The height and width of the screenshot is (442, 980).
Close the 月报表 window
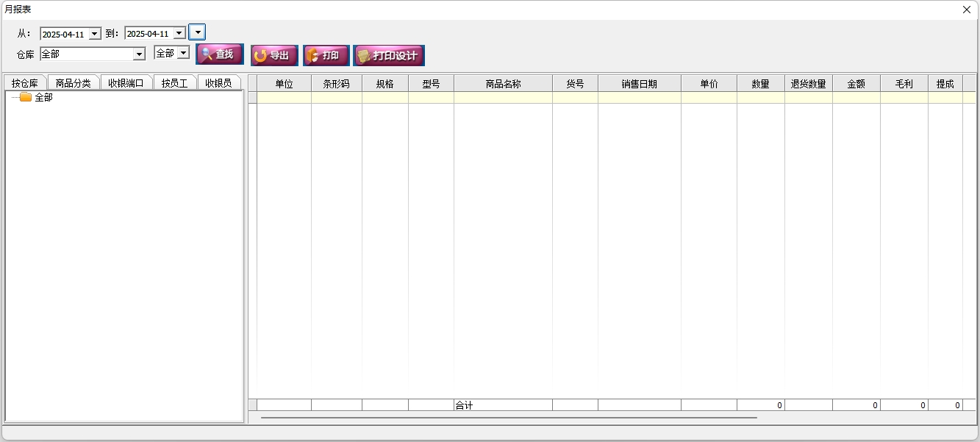pos(967,10)
